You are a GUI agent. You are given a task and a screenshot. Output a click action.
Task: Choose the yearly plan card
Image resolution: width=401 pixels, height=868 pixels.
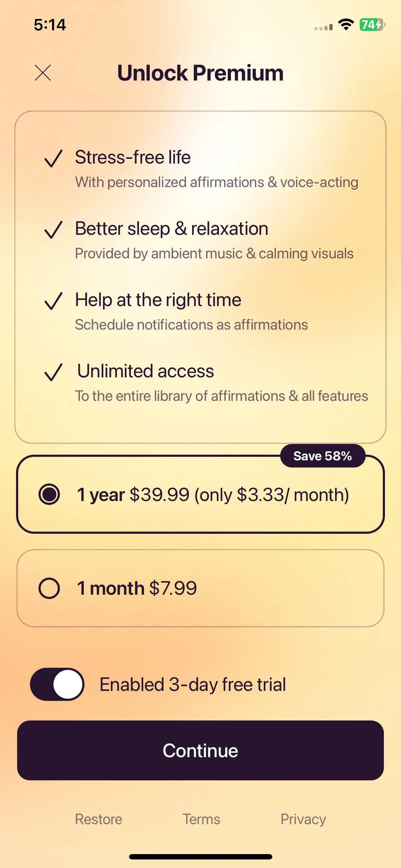(200, 494)
